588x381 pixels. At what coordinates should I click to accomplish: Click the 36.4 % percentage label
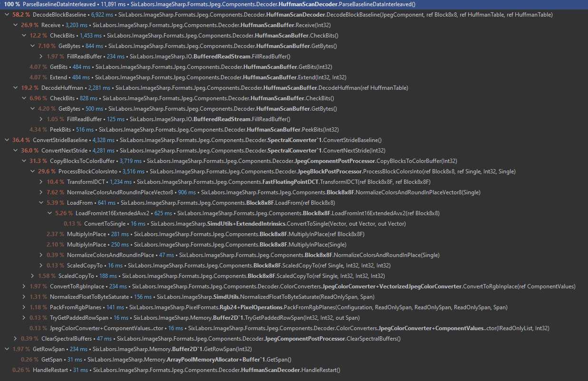(x=21, y=140)
